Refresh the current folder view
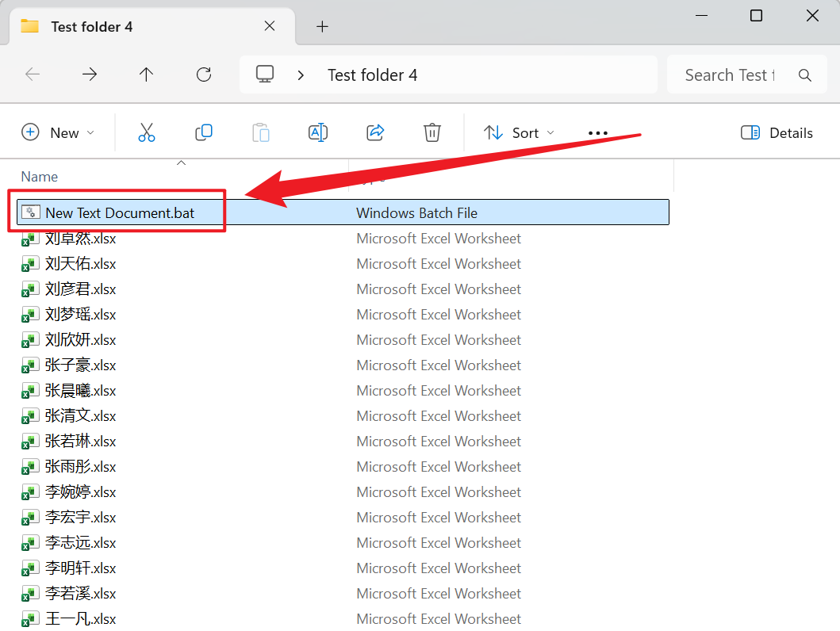 coord(204,75)
